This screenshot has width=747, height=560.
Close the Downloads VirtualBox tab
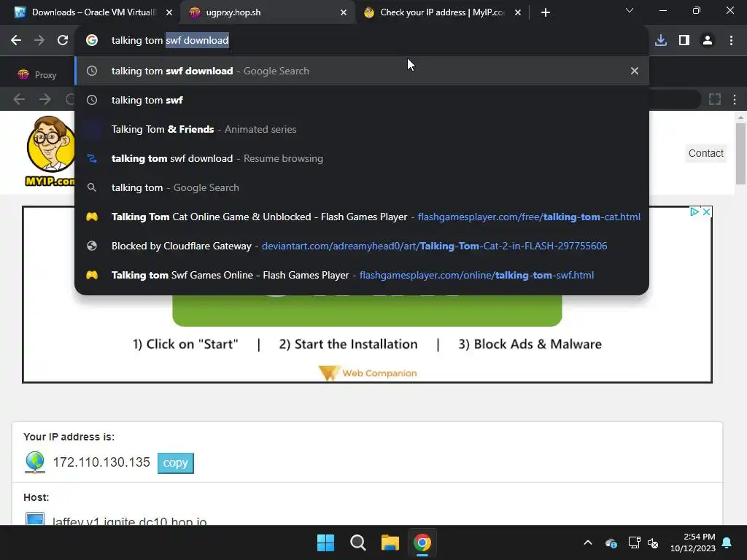(169, 12)
